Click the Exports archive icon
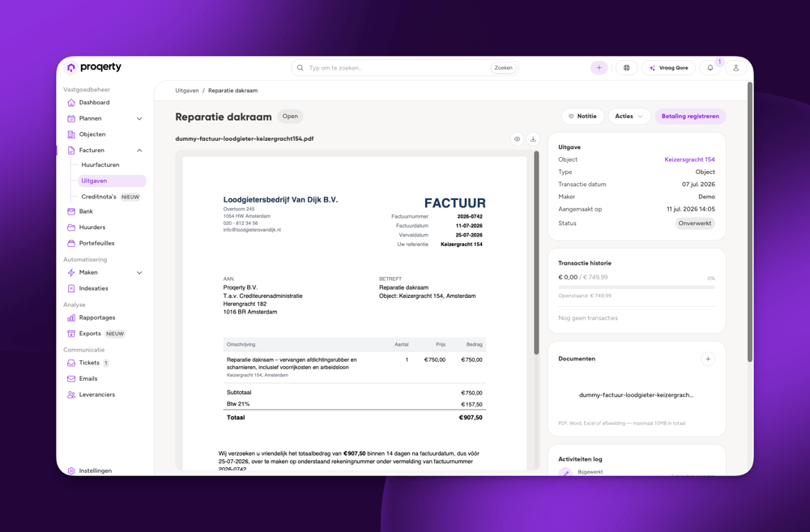810x532 pixels. tap(71, 334)
